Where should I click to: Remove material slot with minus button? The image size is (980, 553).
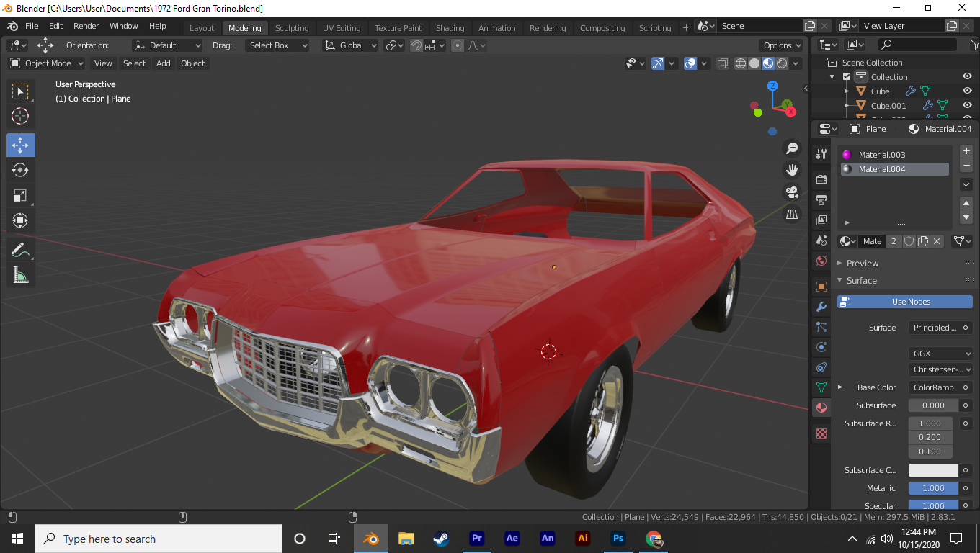[967, 166]
